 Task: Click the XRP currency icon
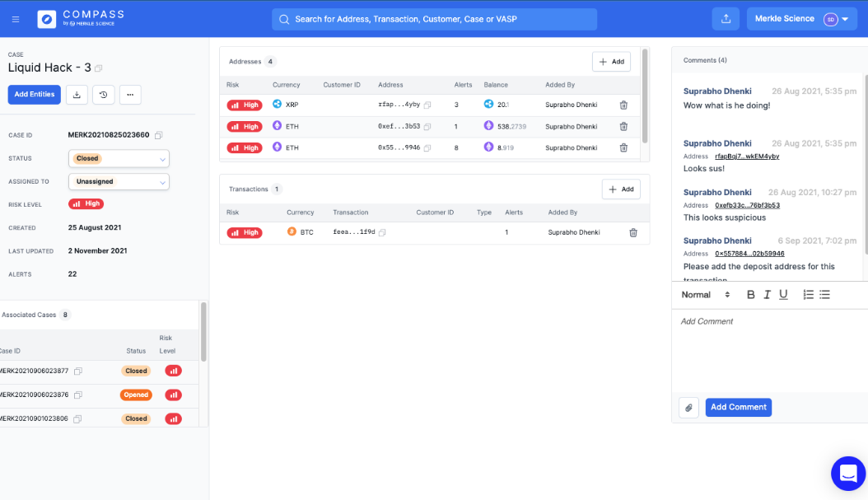pyautogui.click(x=277, y=104)
